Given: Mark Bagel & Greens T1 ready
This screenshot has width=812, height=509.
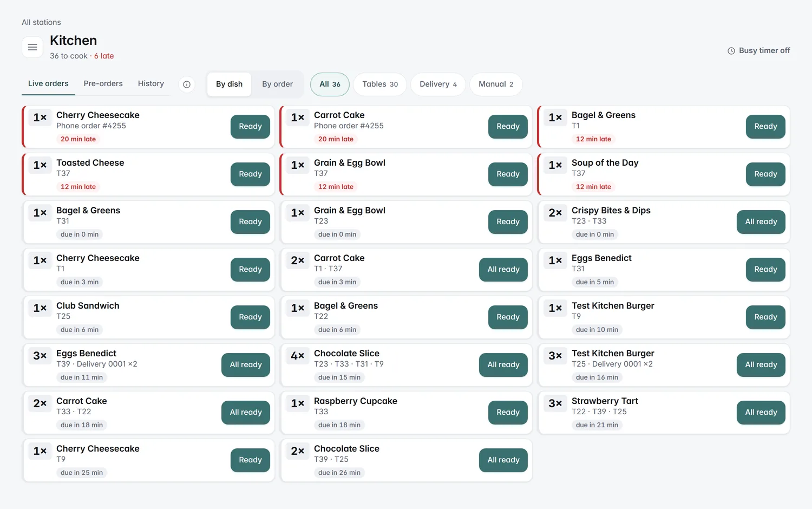Looking at the screenshot, I should pyautogui.click(x=765, y=127).
